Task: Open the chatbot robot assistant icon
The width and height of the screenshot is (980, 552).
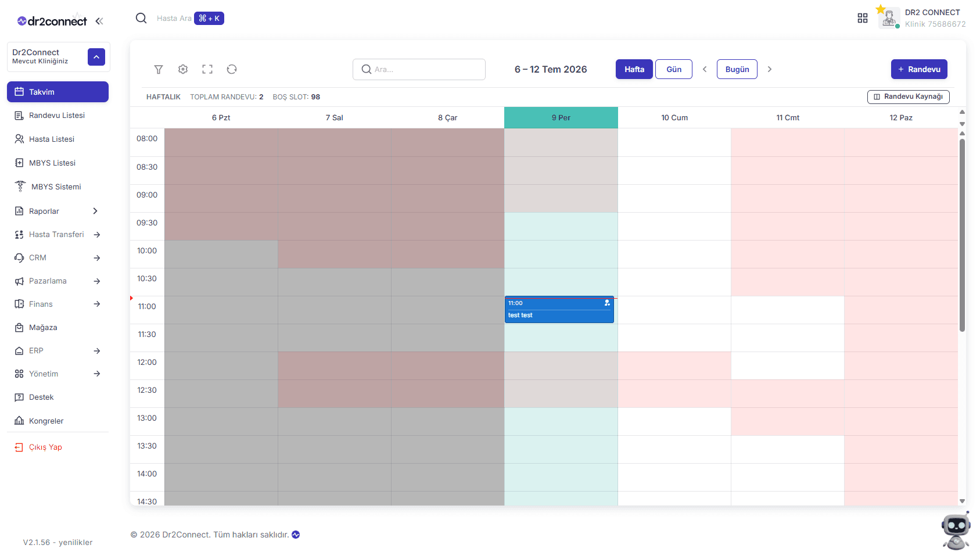Action: [x=956, y=531]
